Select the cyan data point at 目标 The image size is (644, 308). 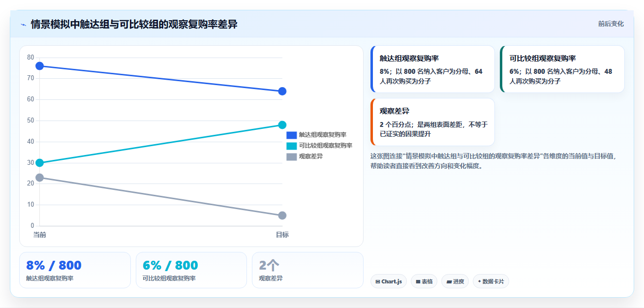(x=282, y=125)
